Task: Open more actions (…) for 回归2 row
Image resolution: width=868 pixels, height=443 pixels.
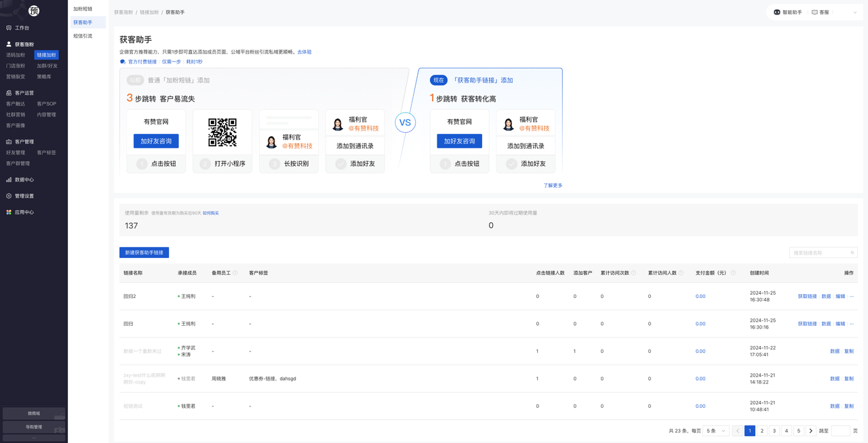Action: (852, 296)
